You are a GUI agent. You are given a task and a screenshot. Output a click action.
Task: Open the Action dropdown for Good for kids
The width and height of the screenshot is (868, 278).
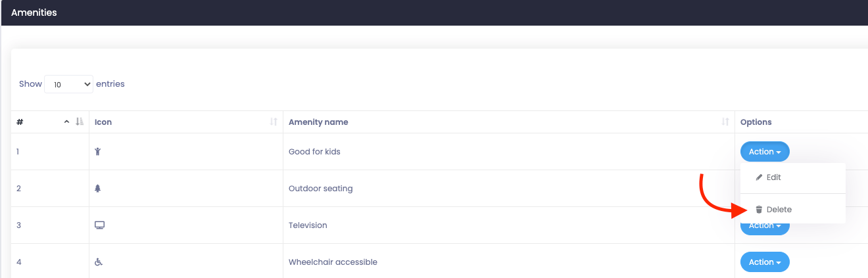point(765,152)
